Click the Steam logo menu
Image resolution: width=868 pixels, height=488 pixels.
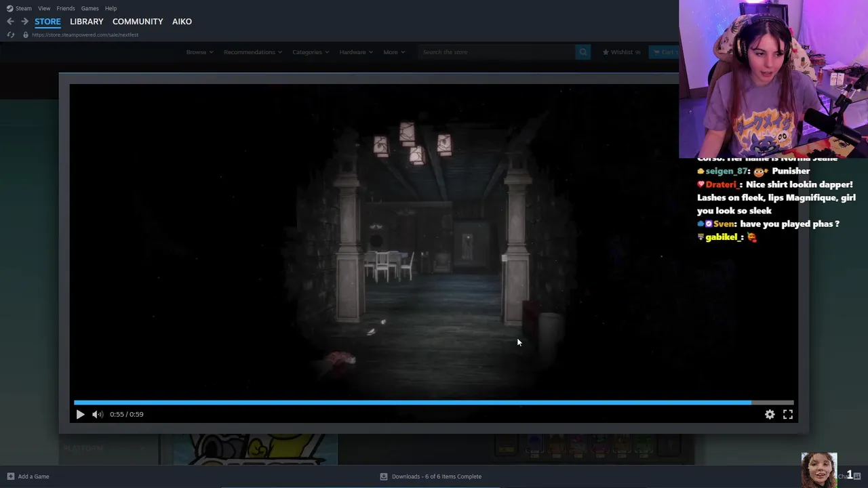pyautogui.click(x=19, y=8)
